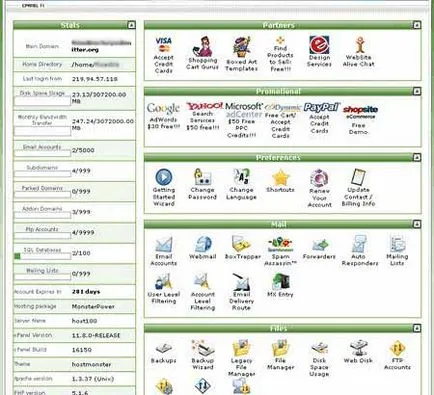Click Find Products to Sell icon

(x=280, y=41)
